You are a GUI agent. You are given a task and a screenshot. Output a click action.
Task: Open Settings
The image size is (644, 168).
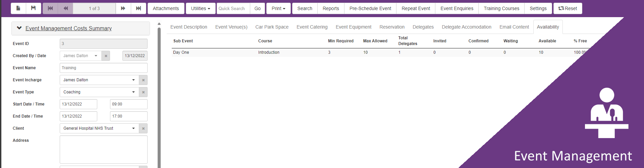[538, 8]
